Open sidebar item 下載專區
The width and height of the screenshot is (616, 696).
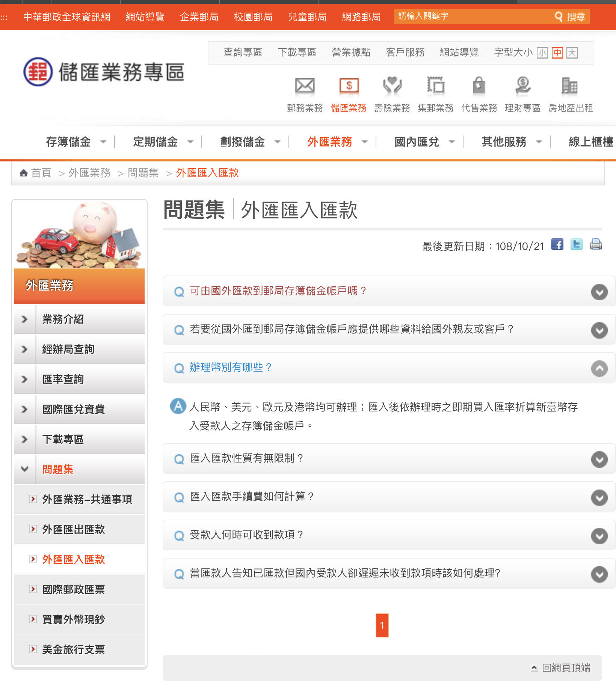79,439
